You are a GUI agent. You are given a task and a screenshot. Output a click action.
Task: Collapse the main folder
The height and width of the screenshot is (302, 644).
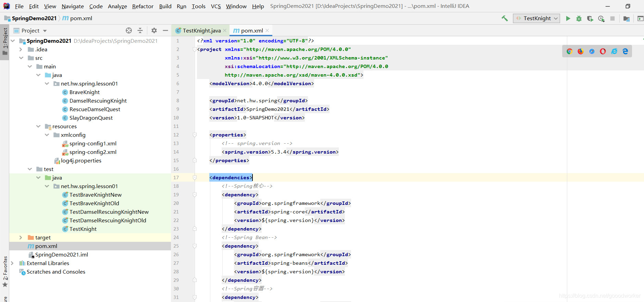point(30,66)
